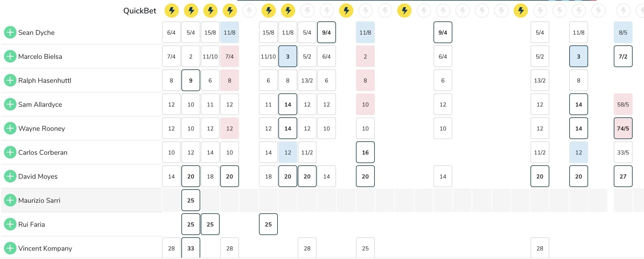Select Marcelo Bielsa's 7/2 odds
This screenshot has height=259, width=644.
point(623,57)
